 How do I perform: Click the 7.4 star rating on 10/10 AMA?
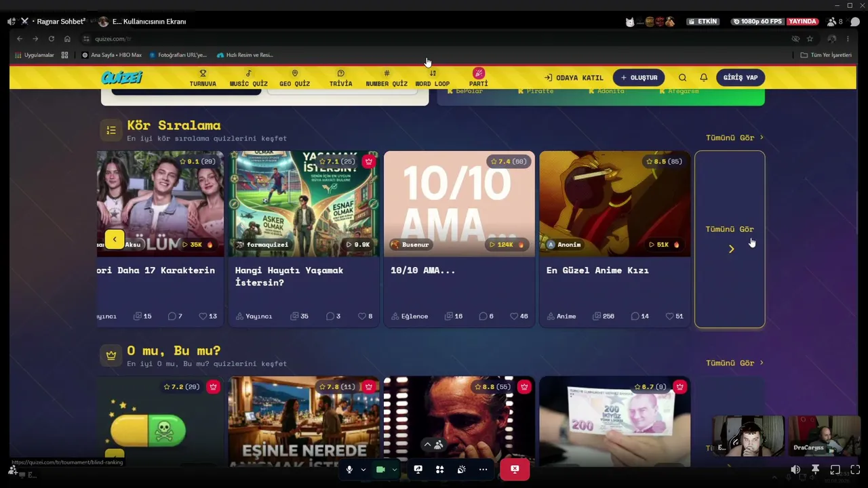(x=509, y=161)
